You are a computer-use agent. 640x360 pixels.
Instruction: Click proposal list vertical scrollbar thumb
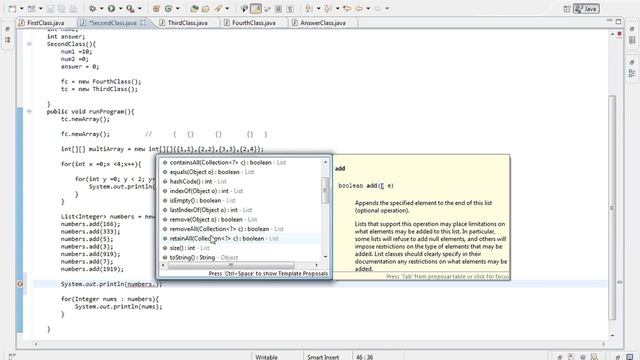(x=325, y=190)
